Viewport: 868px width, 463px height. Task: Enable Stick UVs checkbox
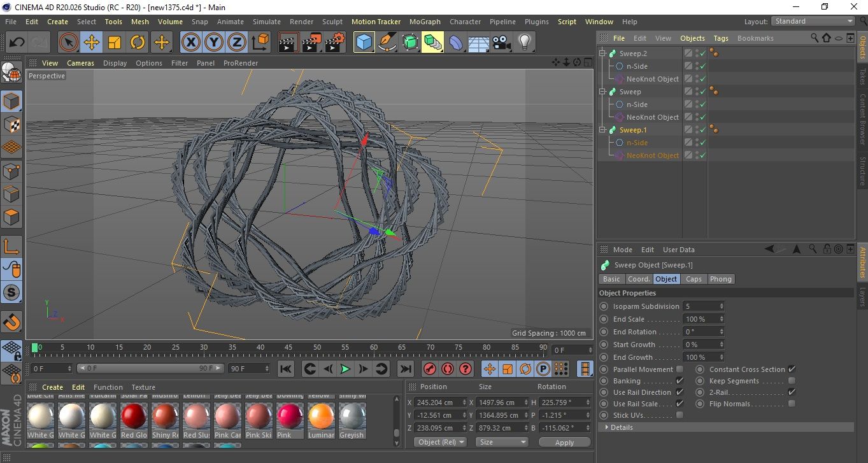[679, 415]
